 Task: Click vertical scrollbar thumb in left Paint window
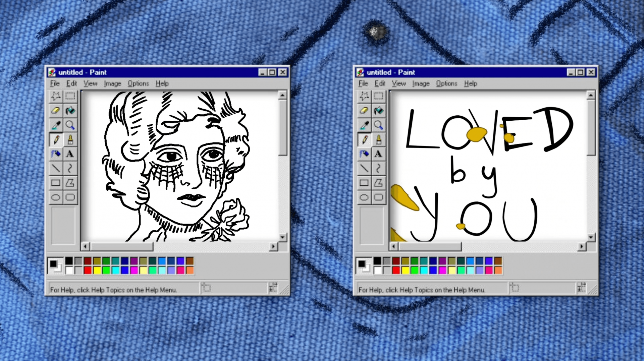click(x=282, y=127)
